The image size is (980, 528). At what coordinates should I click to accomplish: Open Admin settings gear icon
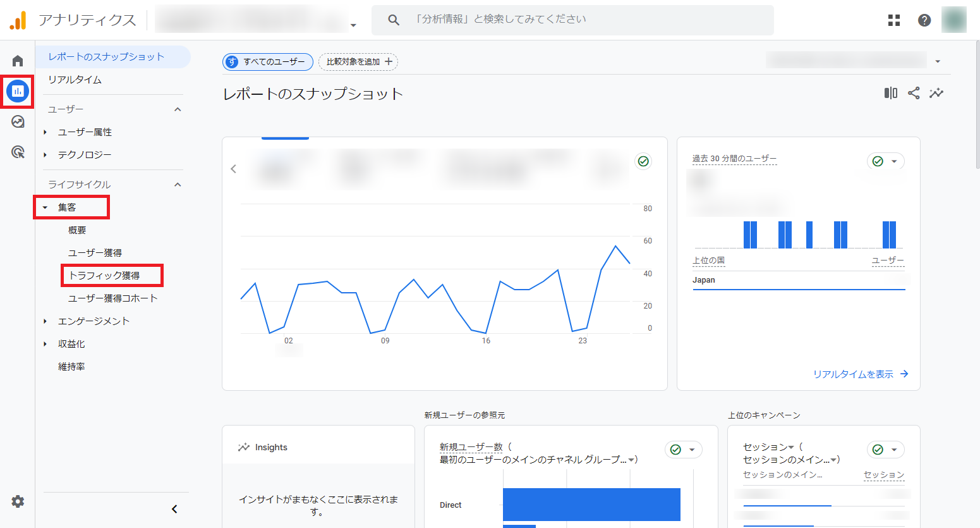[18, 501]
